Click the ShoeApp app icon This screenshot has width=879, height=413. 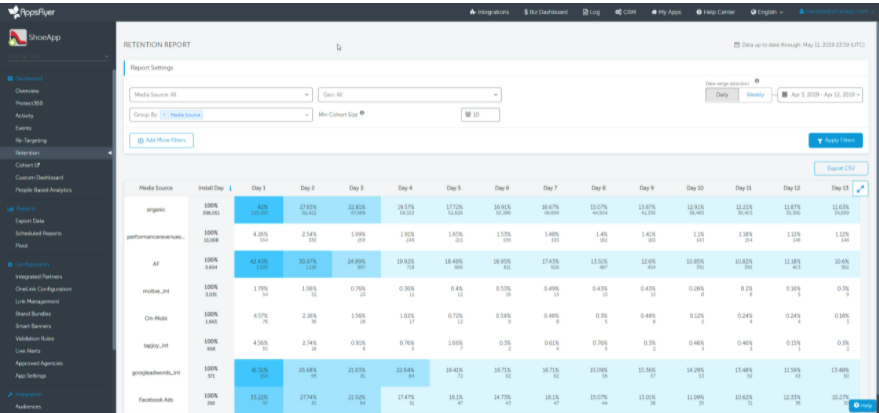coord(17,38)
